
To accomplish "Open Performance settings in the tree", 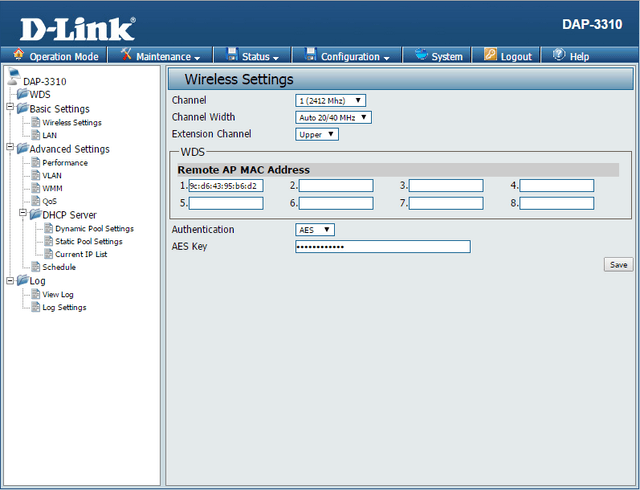I will 65,163.
